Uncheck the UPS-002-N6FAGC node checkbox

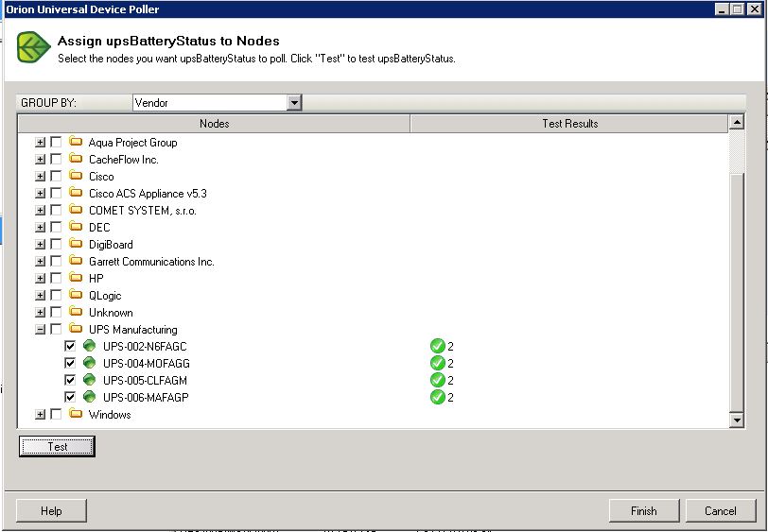[x=70, y=346]
